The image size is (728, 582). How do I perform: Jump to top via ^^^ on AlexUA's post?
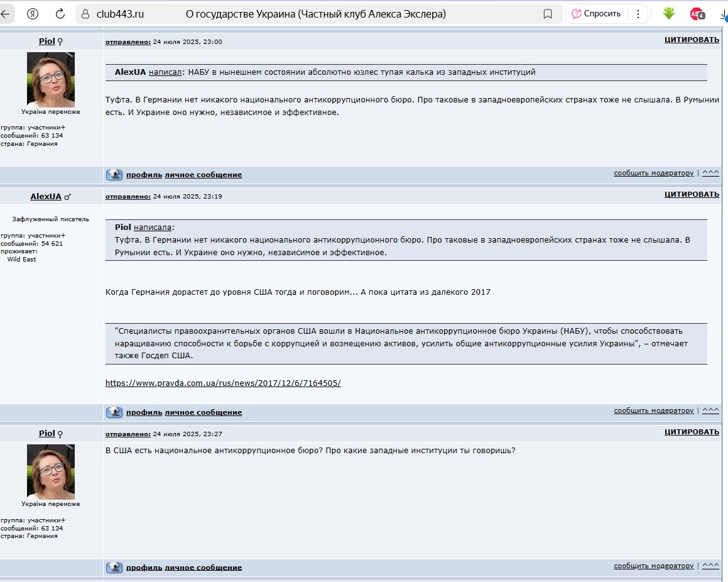point(710,410)
